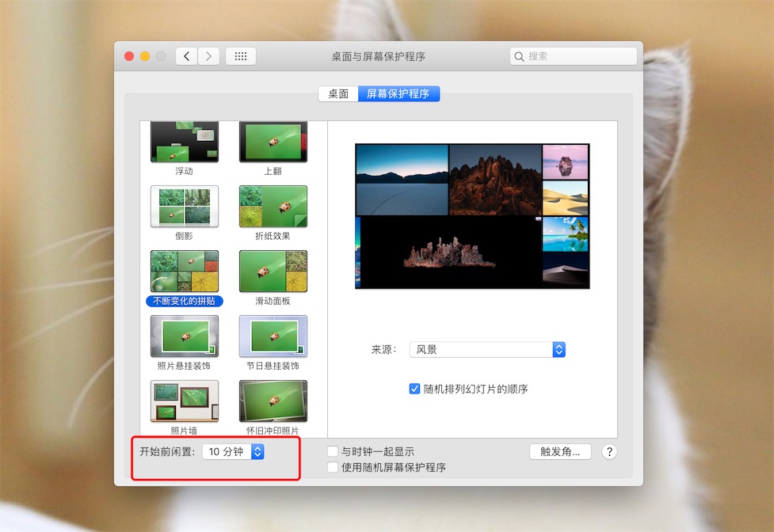Click the magnifier icon in search box
Image resolution: width=774 pixels, height=532 pixels.
[x=519, y=57]
